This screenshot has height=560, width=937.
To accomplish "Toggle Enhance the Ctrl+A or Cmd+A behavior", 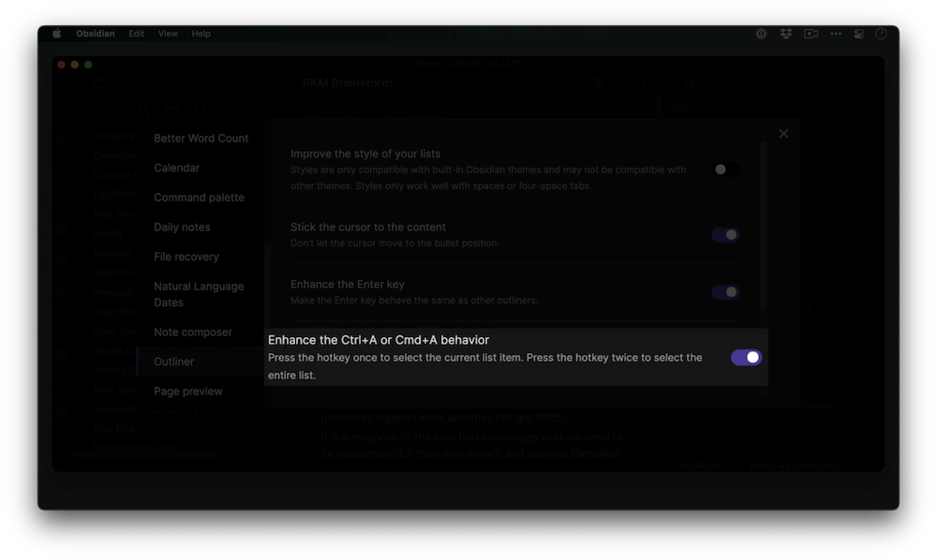I will (746, 357).
